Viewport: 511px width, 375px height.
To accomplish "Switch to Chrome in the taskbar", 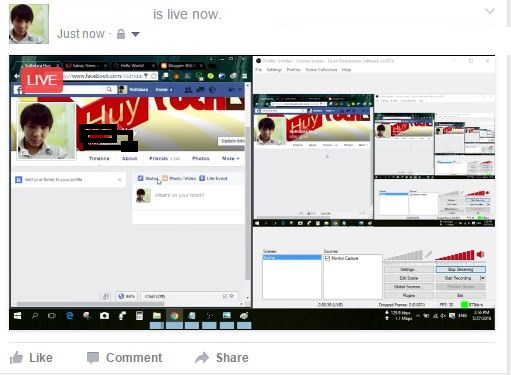I will 174,316.
